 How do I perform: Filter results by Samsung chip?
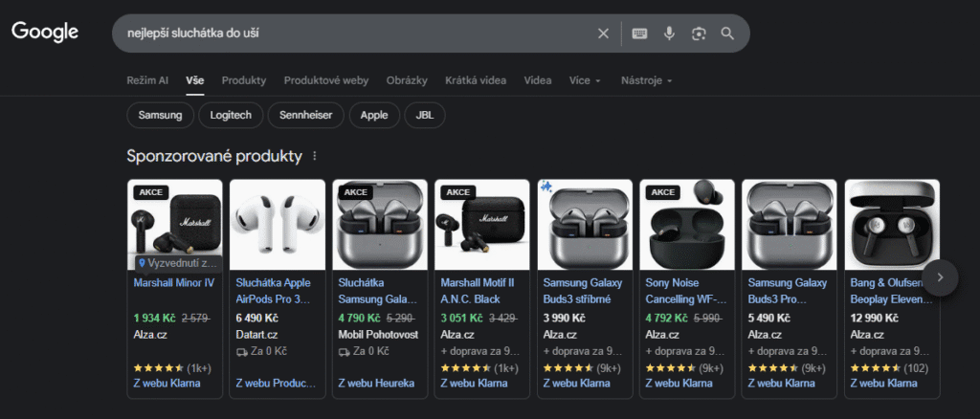click(x=159, y=116)
